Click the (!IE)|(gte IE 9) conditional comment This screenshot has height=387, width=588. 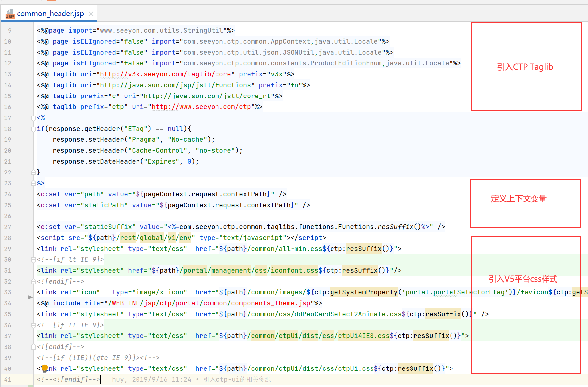pos(98,358)
